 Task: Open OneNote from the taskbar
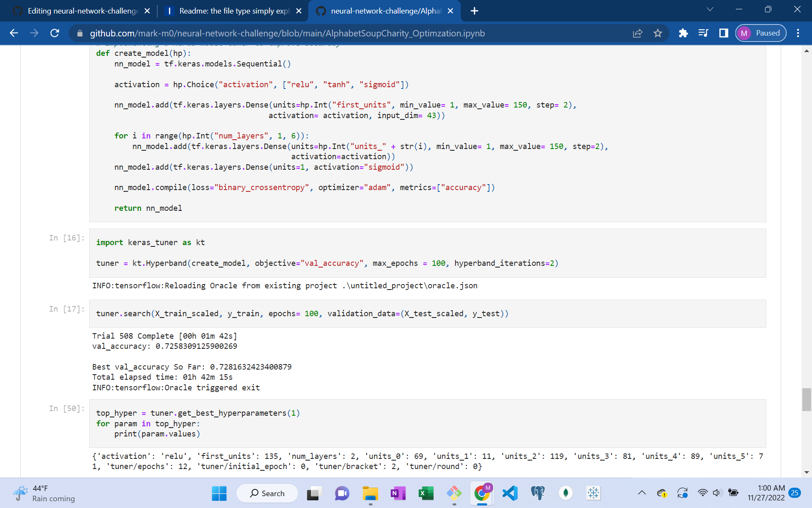coord(398,493)
